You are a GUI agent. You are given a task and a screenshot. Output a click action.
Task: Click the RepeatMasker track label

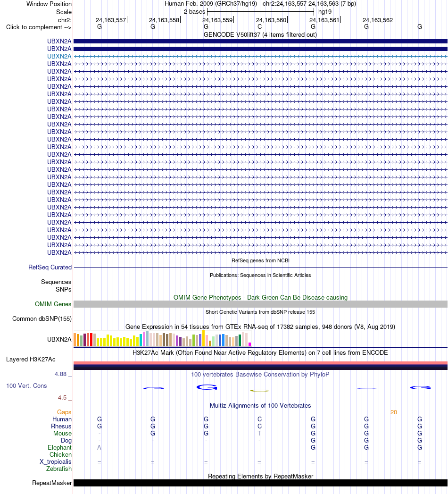point(52,483)
